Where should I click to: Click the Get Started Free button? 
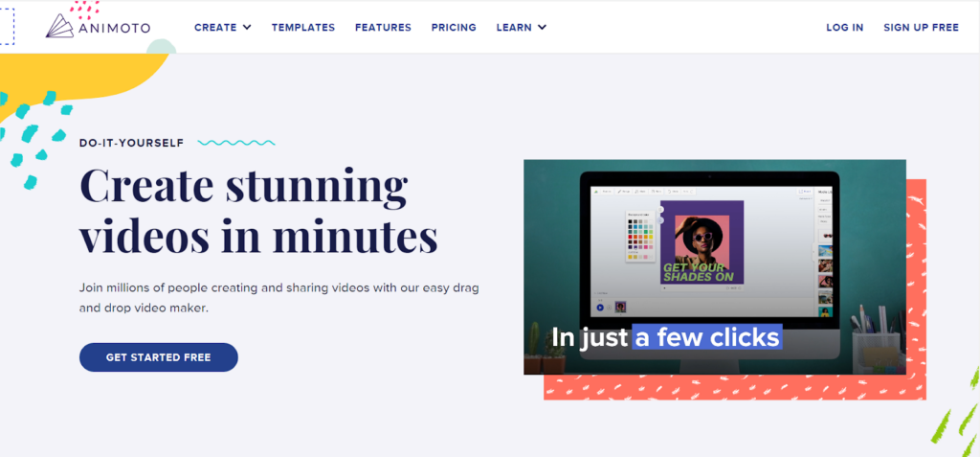[159, 357]
